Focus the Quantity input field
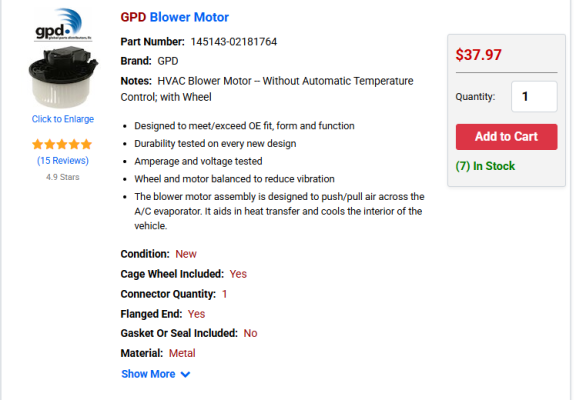The image size is (576, 400). point(534,97)
